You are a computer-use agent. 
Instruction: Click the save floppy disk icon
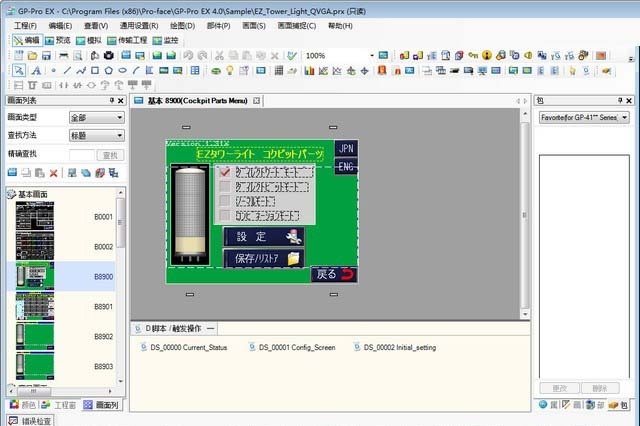(x=46, y=55)
